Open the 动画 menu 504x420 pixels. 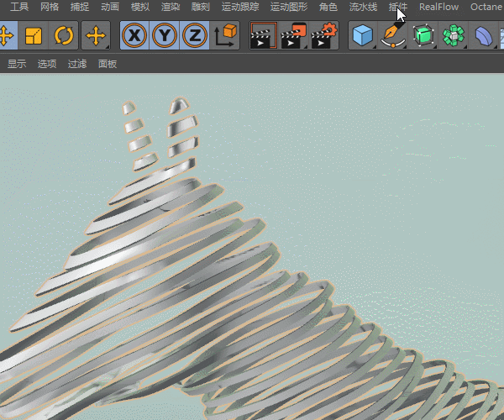(x=110, y=7)
